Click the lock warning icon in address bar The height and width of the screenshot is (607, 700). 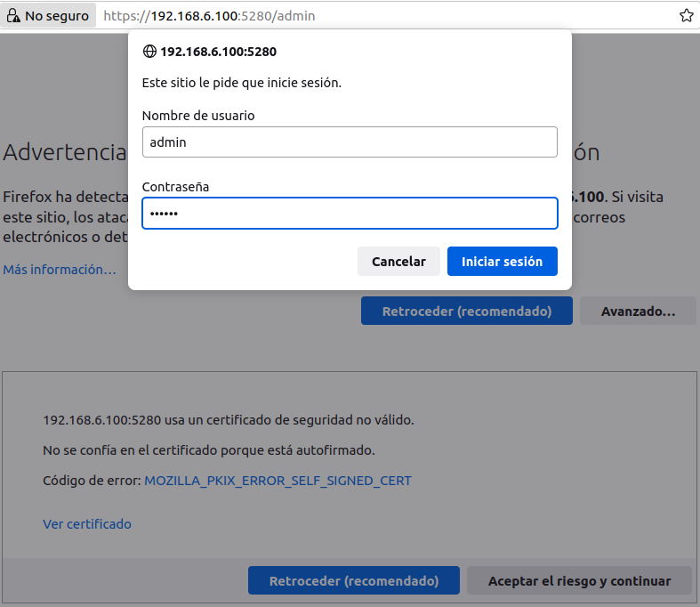pyautogui.click(x=13, y=16)
